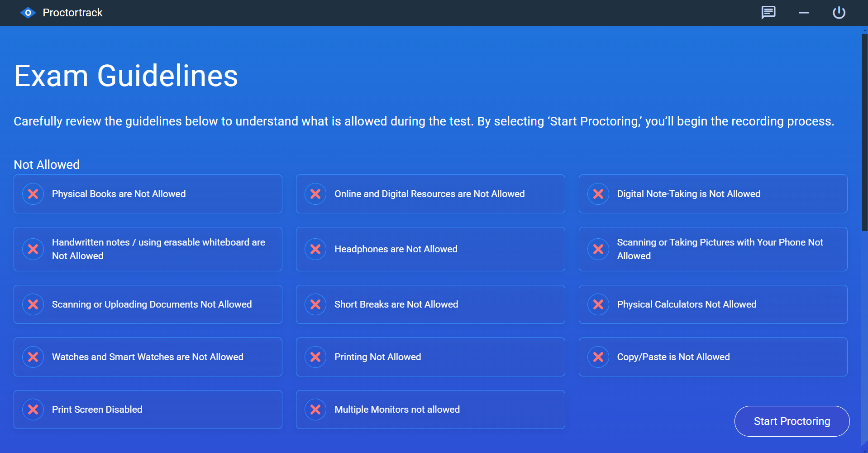Select 'Watches and Smart Watches are Not Allowed' text
The image size is (868, 453).
click(148, 357)
